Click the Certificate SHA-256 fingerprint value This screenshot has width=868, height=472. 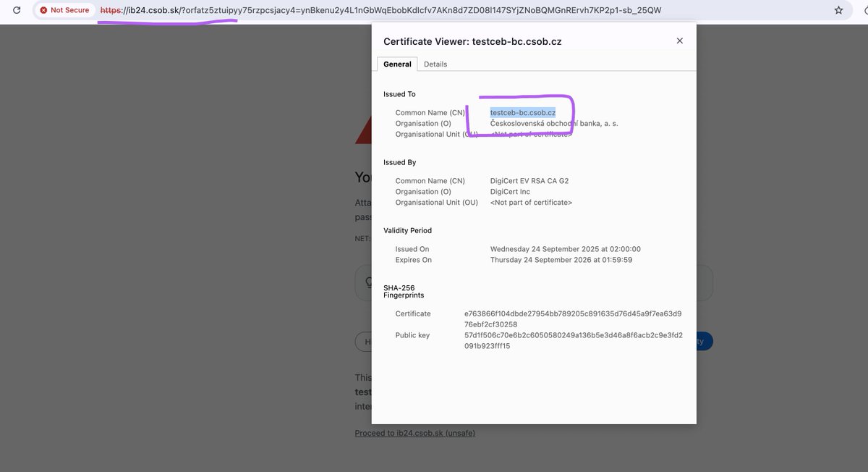tap(573, 319)
